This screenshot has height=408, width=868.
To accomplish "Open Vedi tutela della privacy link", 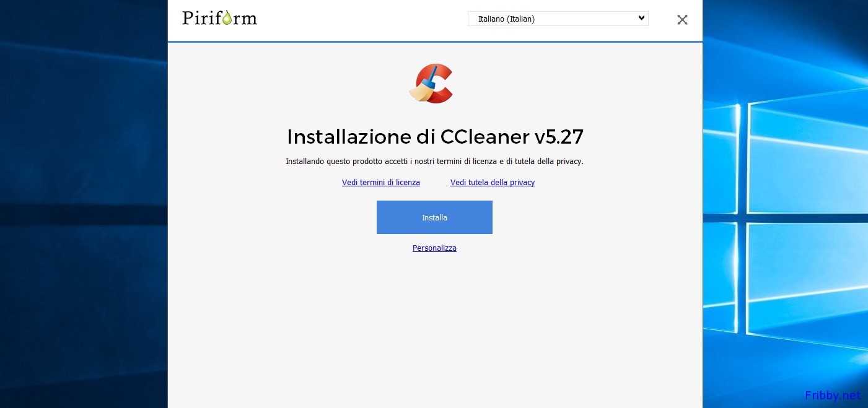I will coord(493,183).
